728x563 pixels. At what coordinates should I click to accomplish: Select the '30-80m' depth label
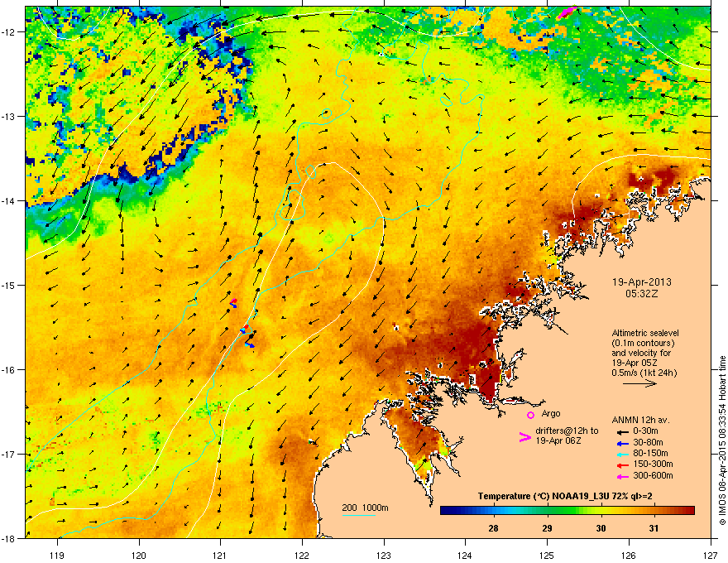click(x=648, y=442)
